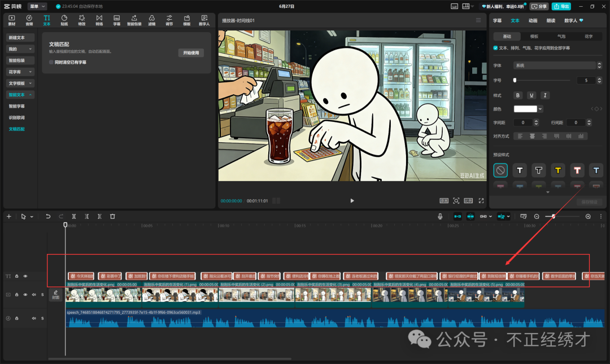Switch to the 花字 sub-tab
This screenshot has height=364, width=610.
(589, 37)
